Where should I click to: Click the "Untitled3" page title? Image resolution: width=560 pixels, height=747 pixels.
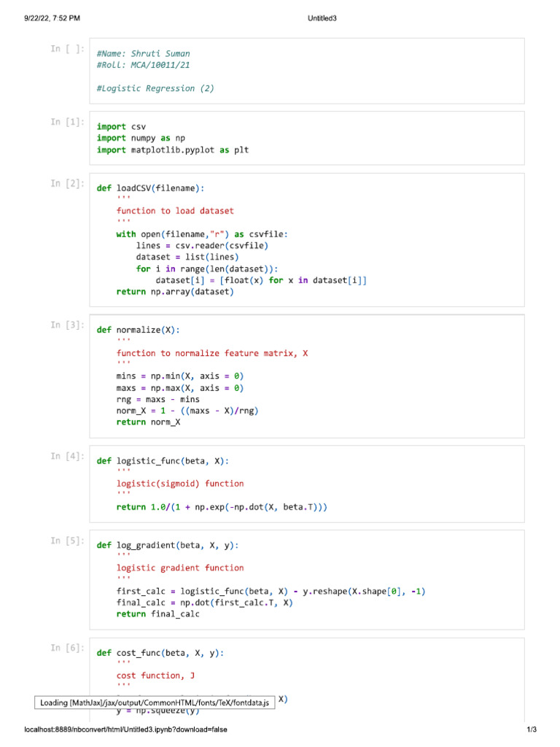tap(322, 18)
